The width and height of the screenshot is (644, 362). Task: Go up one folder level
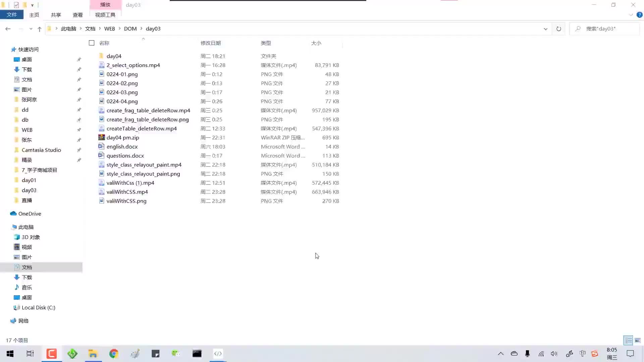click(40, 29)
